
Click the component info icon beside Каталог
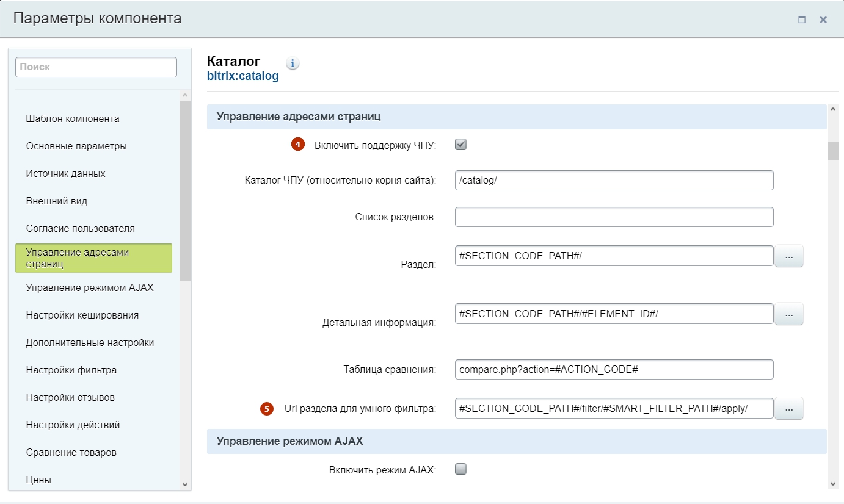click(x=293, y=63)
